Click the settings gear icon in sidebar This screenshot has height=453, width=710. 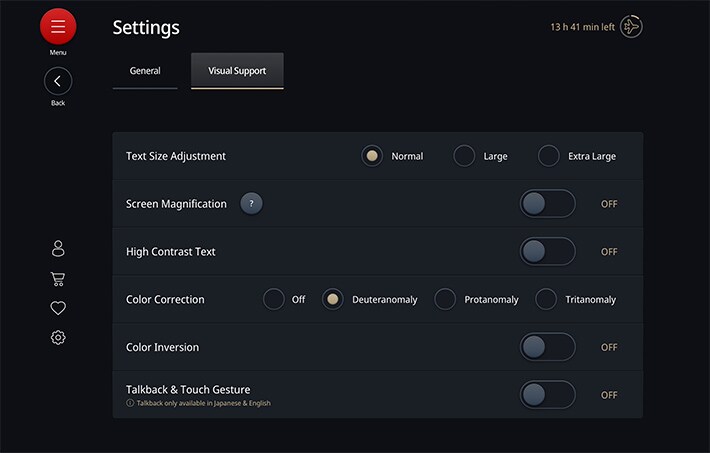[x=58, y=337]
